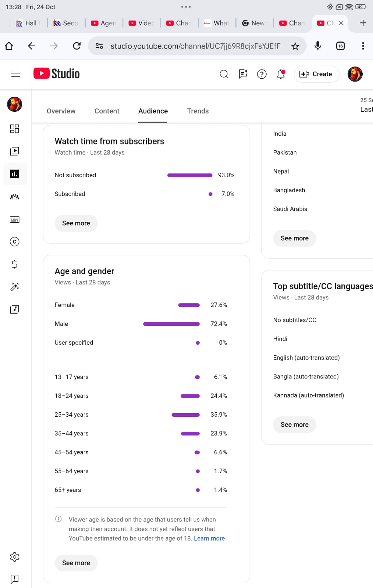Viewport: 373px width, 588px height.
Task: Open the Customization magic wand icon
Action: coord(15,287)
